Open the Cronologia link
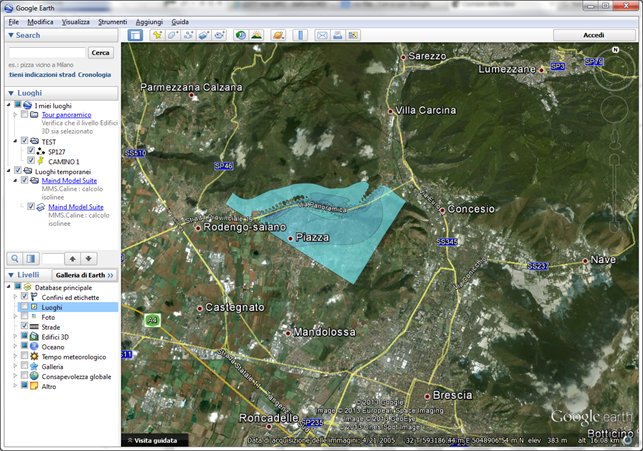643x451 pixels. click(x=94, y=75)
